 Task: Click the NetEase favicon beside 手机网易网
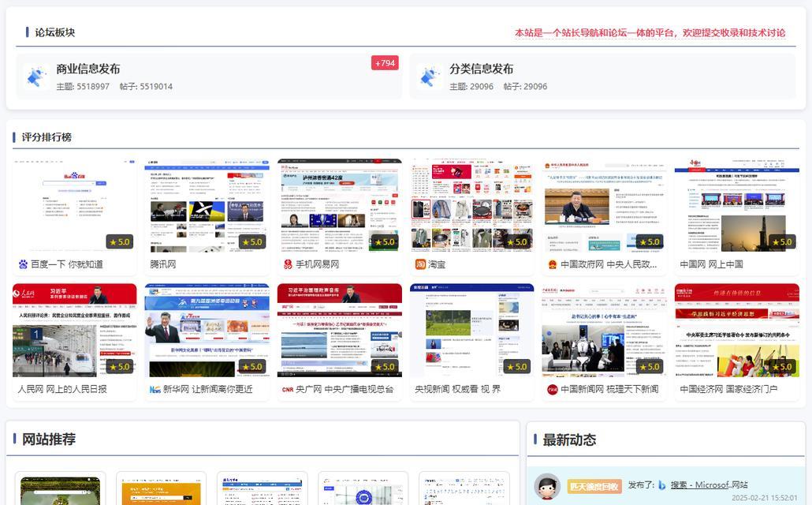point(288,264)
